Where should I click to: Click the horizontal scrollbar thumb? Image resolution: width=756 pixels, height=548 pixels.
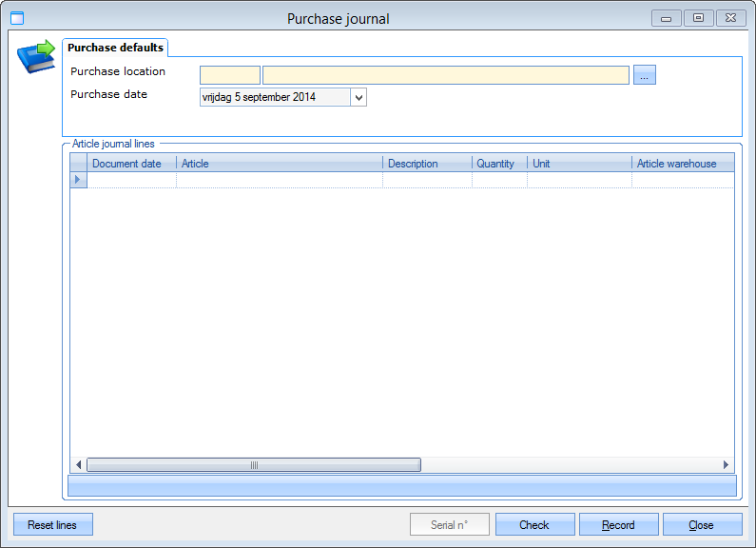pyautogui.click(x=254, y=465)
